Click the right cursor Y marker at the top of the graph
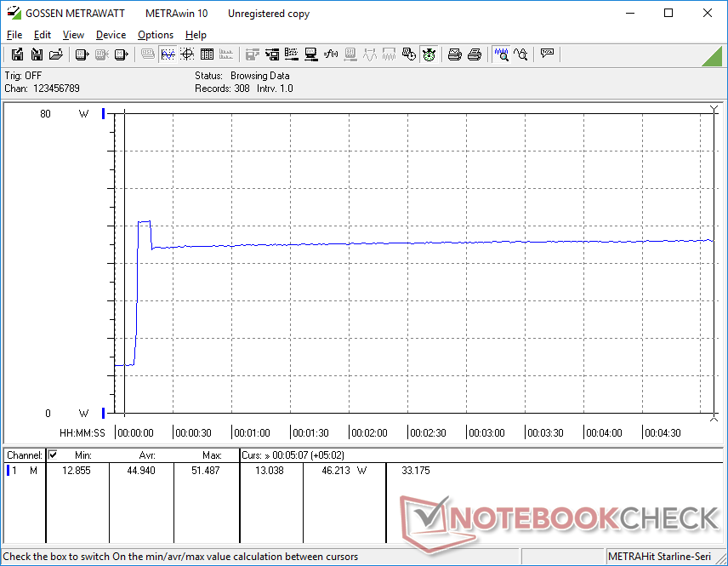The image size is (728, 566). pos(714,109)
